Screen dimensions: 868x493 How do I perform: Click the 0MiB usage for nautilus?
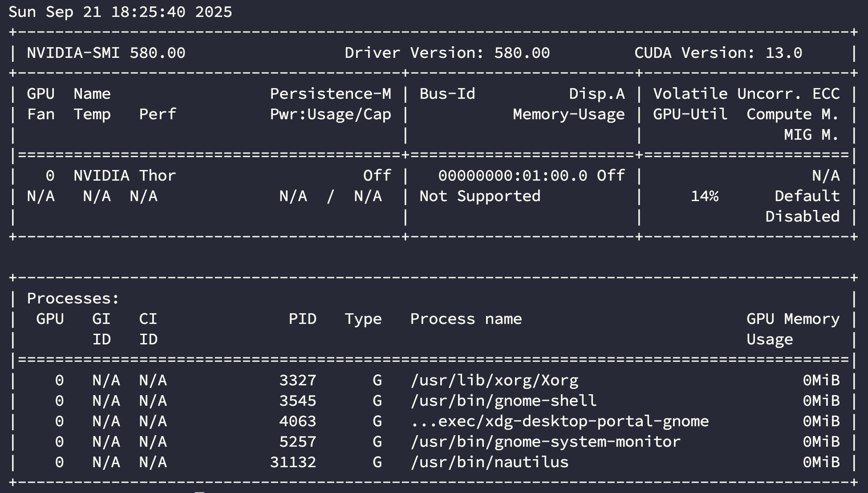(821, 462)
